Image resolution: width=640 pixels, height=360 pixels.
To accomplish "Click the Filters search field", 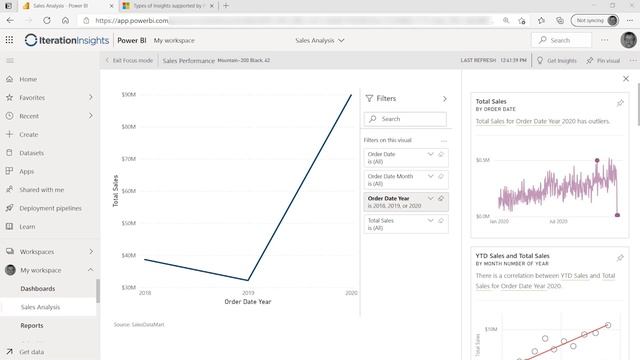I will coord(405,119).
